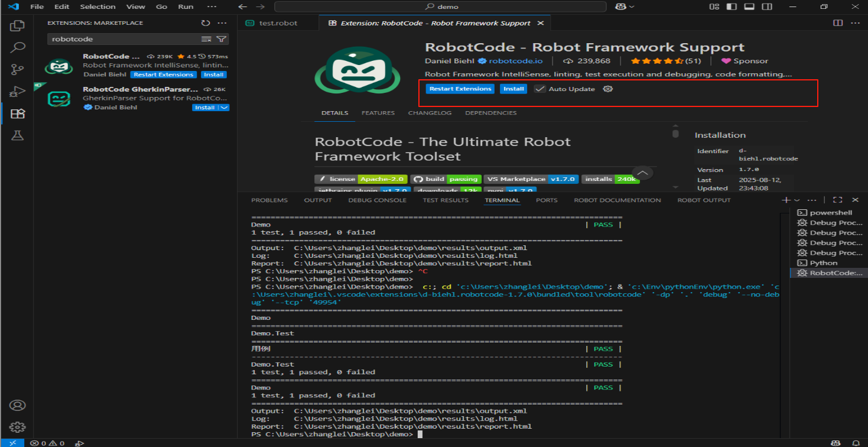Go forward with the navigation arrow

[261, 7]
